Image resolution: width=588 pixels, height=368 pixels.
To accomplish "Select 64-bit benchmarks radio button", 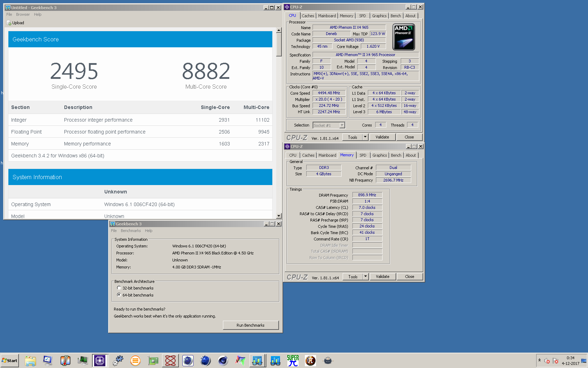I will (119, 295).
